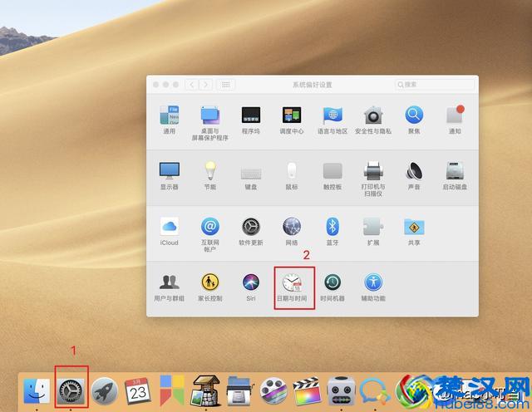Viewport: 532px width, 412px height.
Task: Zoom the System Preferences window
Action: point(175,85)
